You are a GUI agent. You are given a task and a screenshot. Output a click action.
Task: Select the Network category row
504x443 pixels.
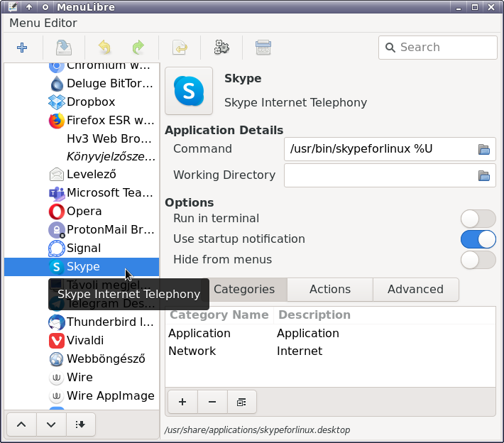(x=330, y=351)
